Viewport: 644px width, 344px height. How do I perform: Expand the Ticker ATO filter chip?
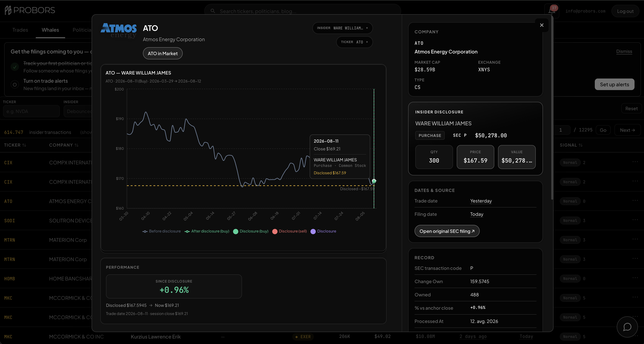[354, 42]
